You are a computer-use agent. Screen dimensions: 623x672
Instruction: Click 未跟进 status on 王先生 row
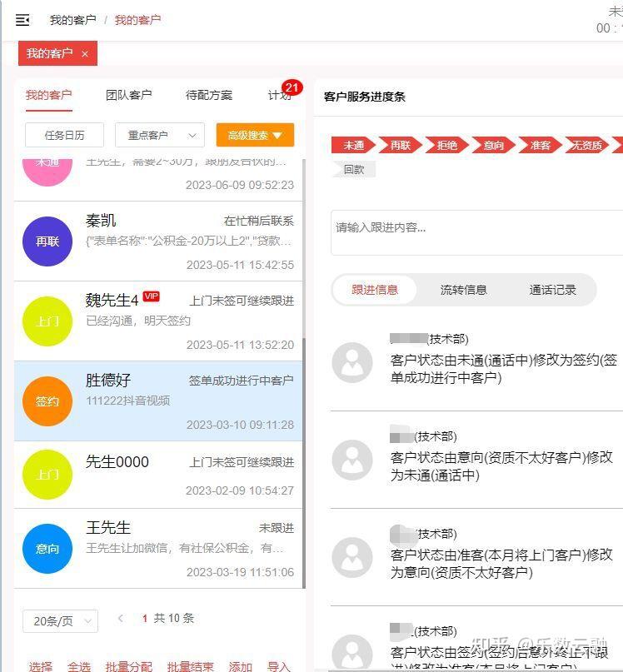click(x=277, y=528)
